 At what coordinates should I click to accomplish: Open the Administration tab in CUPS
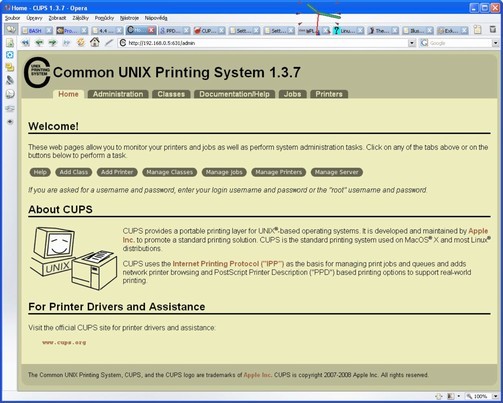(x=118, y=94)
